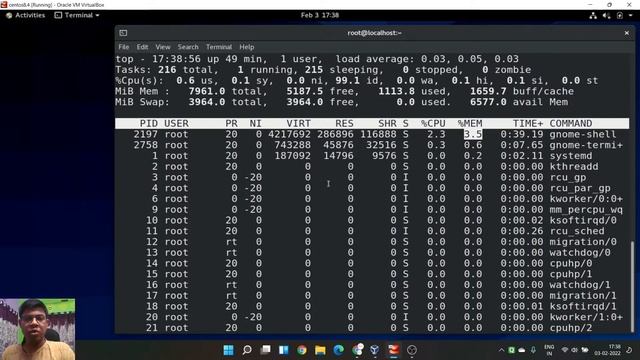Click the highlighted 3.5 memory value

click(473, 134)
